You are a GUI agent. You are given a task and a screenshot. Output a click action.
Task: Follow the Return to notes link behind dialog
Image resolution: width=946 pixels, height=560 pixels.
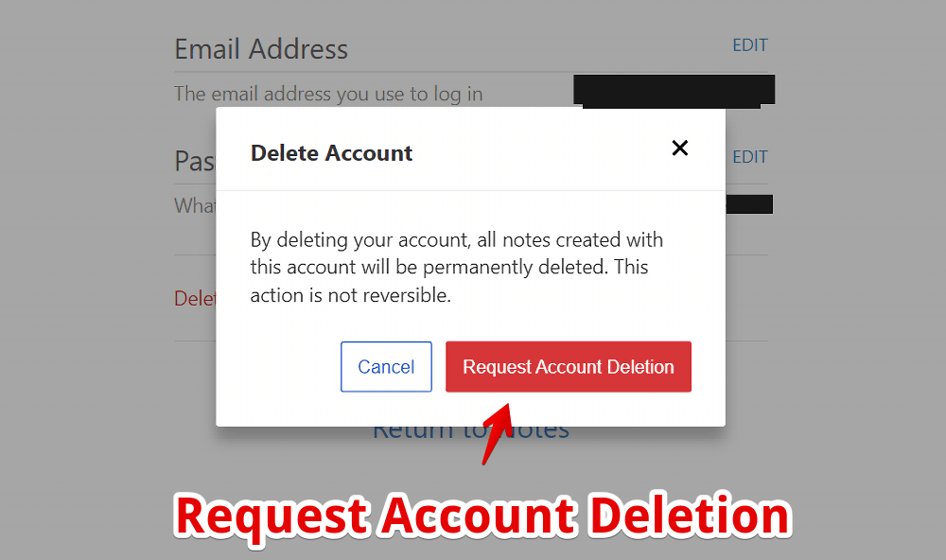[x=470, y=432]
